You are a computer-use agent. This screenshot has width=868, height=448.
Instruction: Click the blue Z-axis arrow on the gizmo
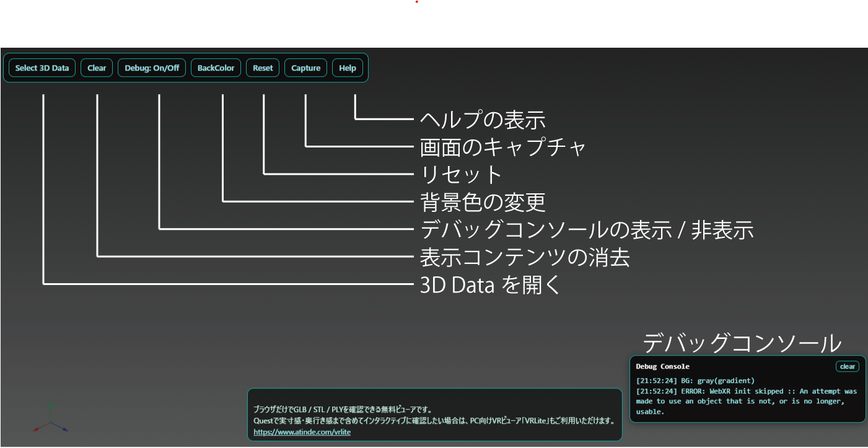64,429
